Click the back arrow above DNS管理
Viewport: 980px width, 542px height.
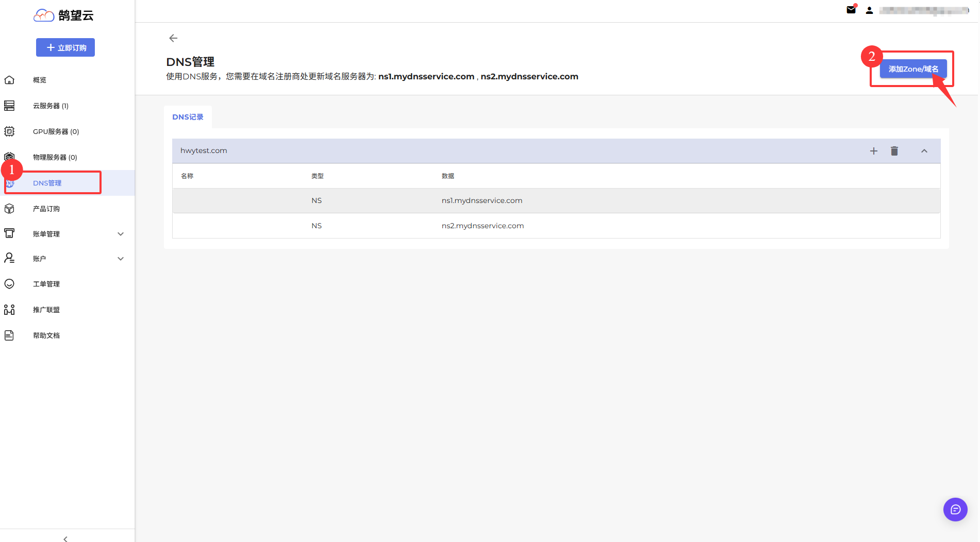tap(173, 38)
